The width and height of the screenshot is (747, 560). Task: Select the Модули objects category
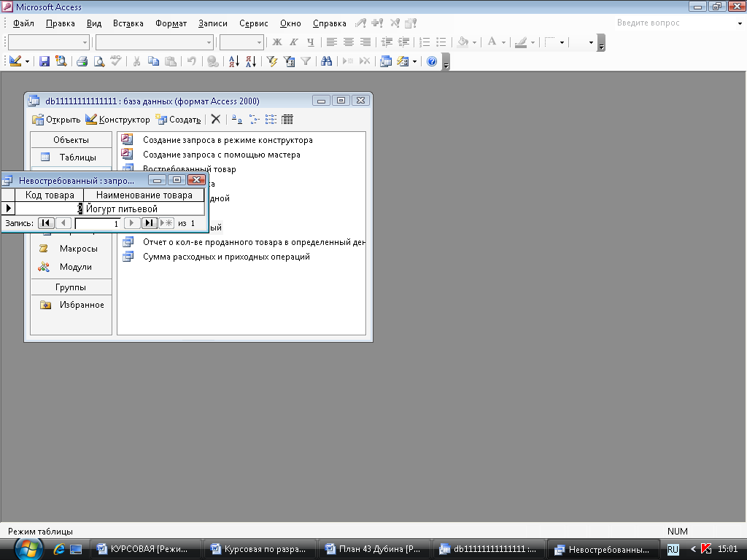(x=71, y=267)
